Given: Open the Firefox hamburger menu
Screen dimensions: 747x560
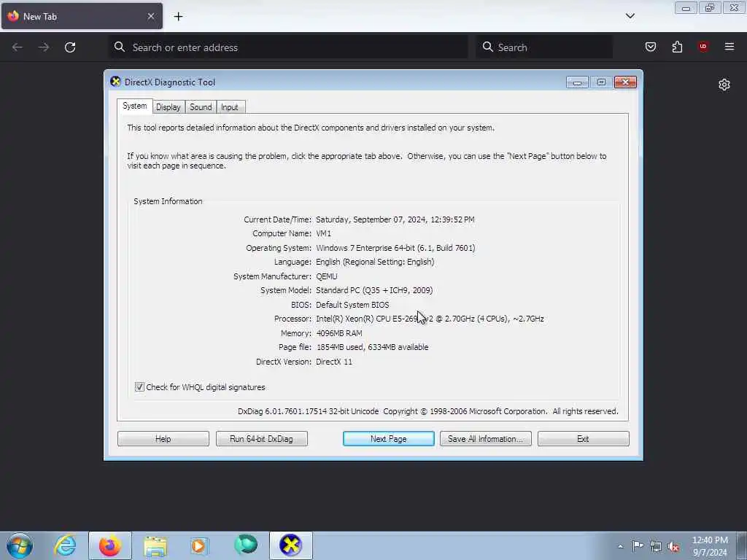Looking at the screenshot, I should pos(729,47).
